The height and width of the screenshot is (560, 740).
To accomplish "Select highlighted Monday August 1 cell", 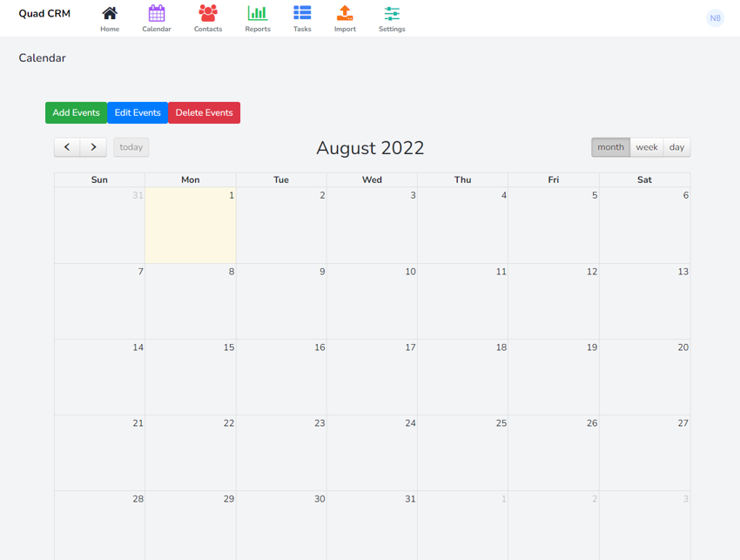I will pos(191,226).
